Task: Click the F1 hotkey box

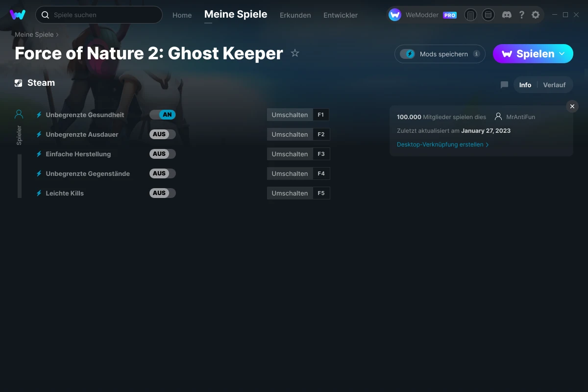Action: point(321,115)
